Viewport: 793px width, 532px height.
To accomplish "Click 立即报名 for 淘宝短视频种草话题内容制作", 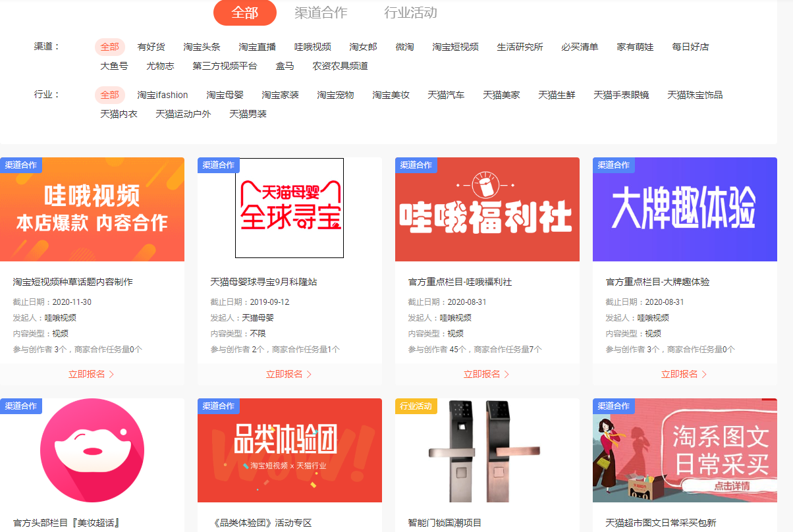I will [92, 374].
